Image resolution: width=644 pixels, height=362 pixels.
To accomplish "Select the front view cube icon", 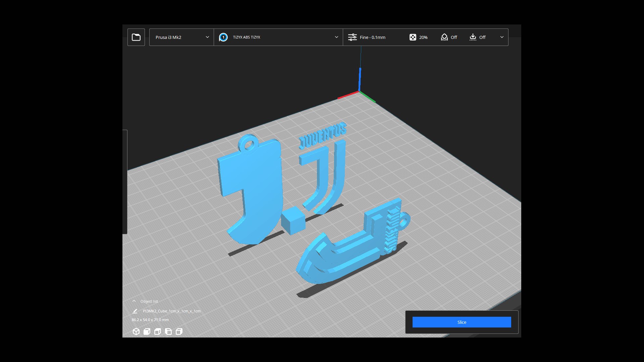I will (x=147, y=331).
